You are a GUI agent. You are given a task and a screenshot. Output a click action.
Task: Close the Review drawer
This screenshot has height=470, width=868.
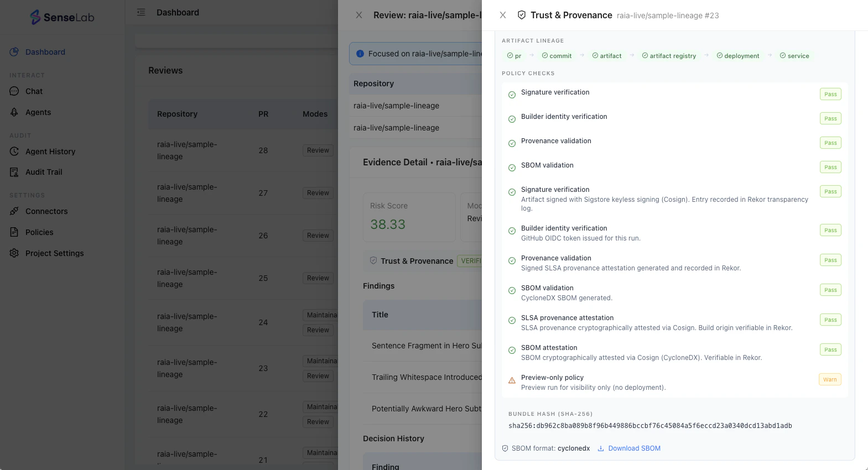tap(359, 15)
